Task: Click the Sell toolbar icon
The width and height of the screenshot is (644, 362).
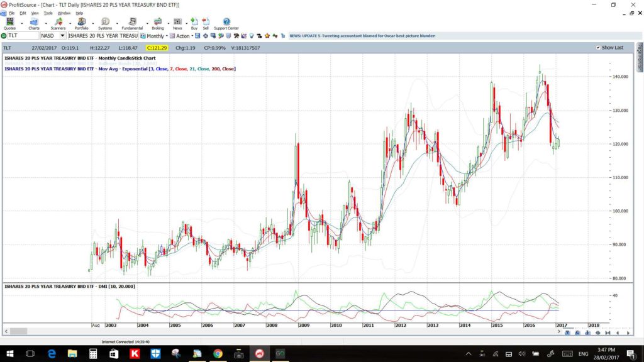Action: click(206, 25)
